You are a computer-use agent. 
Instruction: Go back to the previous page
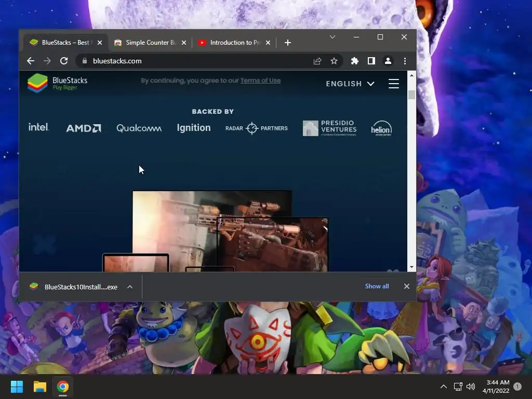point(31,61)
